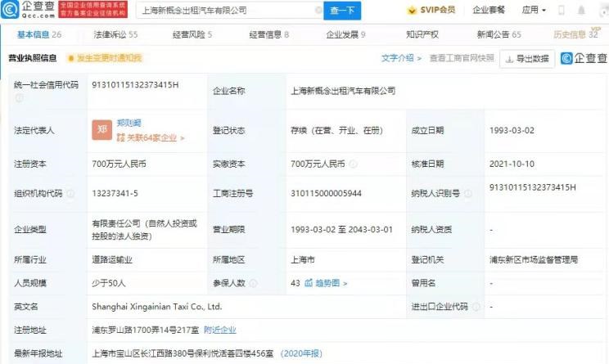The height and width of the screenshot is (364, 609).
Task: Click the SVIP crown icon
Action: (412, 11)
